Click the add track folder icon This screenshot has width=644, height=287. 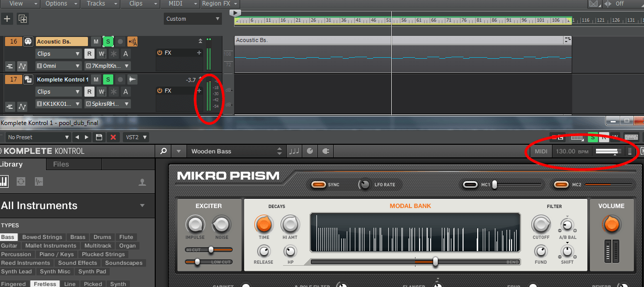pyautogui.click(x=22, y=19)
